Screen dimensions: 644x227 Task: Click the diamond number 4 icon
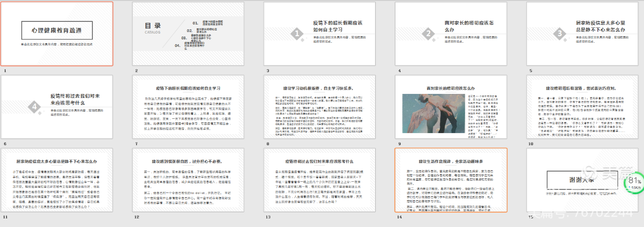pyautogui.click(x=35, y=107)
